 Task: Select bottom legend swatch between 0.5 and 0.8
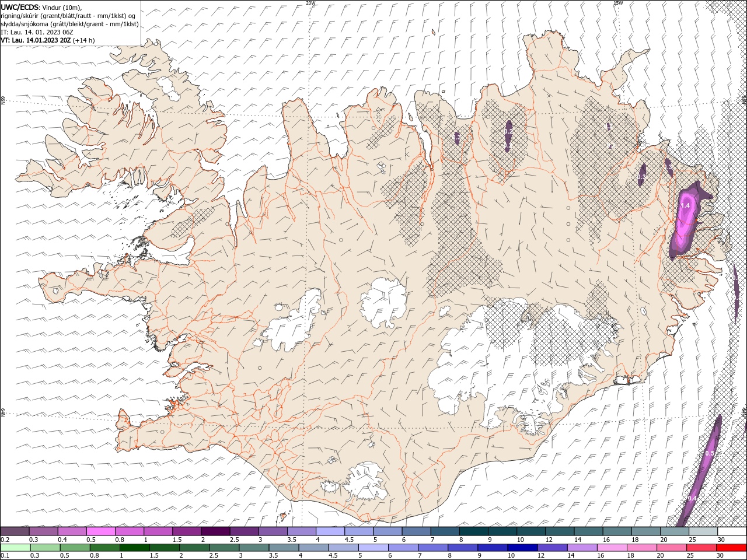(x=75, y=548)
